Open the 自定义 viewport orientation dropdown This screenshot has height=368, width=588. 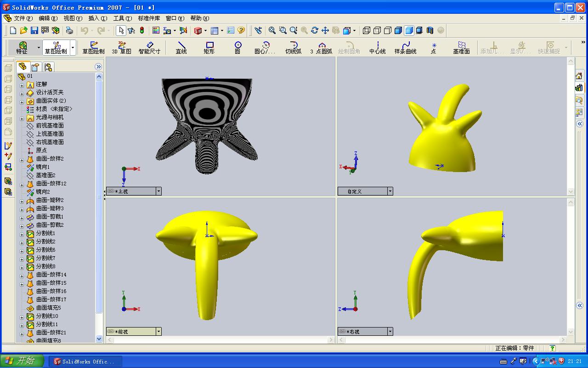click(390, 191)
